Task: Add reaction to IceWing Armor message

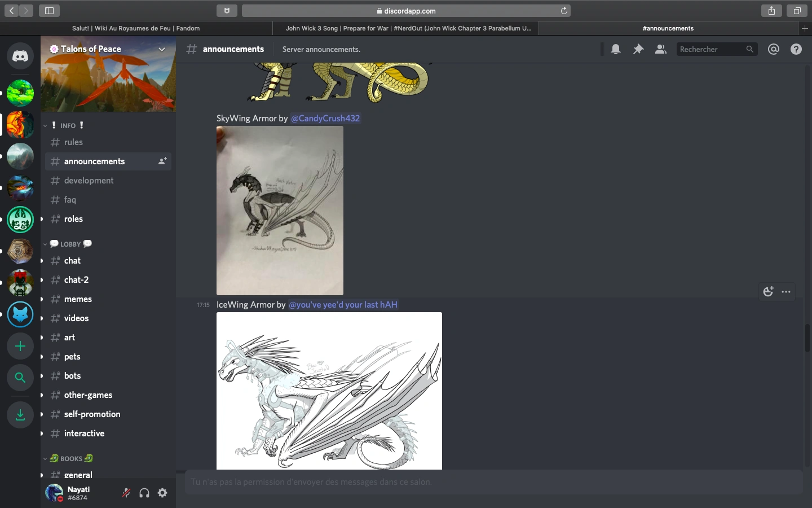Action: pos(768,292)
